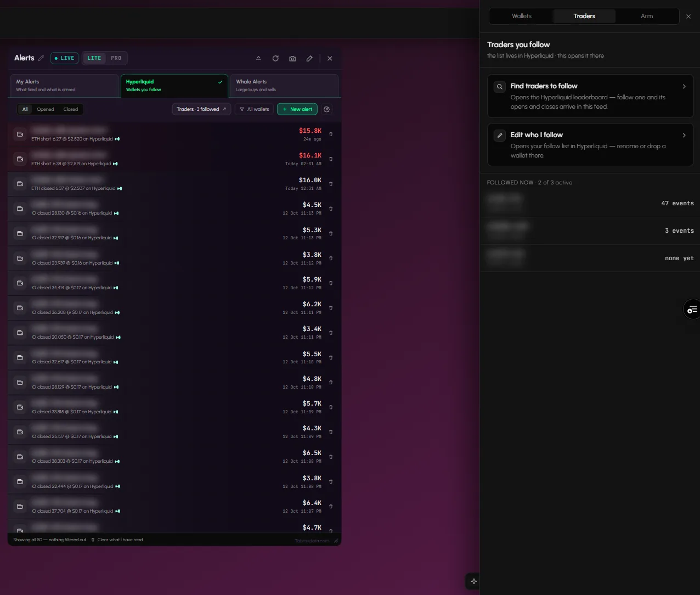Delete the $15.8K ETH short alert
Screen dimensions: 700x595
click(331, 134)
